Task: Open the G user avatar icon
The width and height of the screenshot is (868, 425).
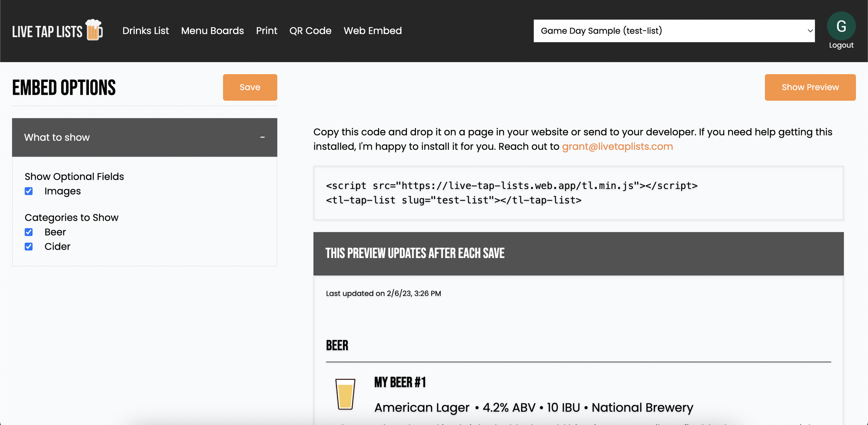Action: 841,26
